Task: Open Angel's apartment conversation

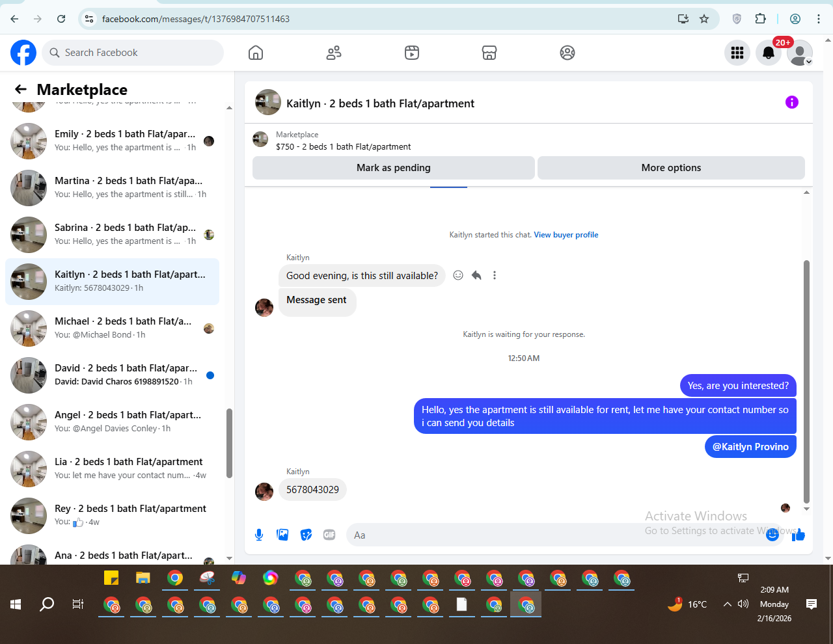Action: pos(112,422)
